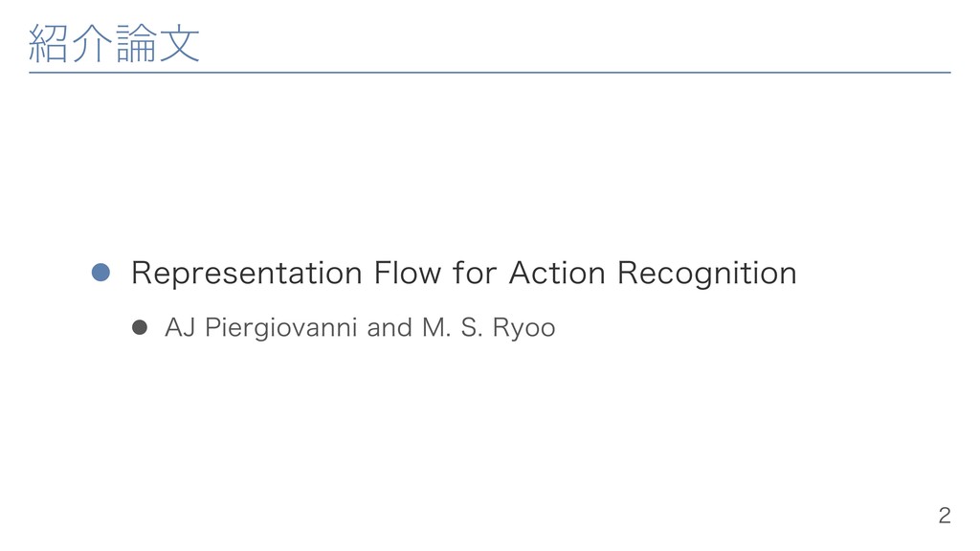The image size is (980, 551).
Task: Select the slide heading 紹介論文
Action: point(114,43)
